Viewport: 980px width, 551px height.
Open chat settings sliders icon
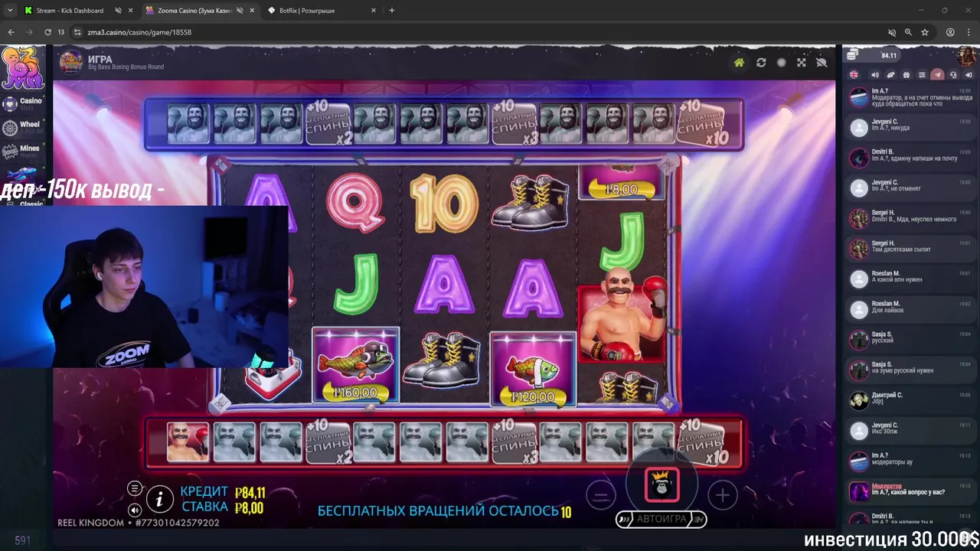[x=922, y=75]
